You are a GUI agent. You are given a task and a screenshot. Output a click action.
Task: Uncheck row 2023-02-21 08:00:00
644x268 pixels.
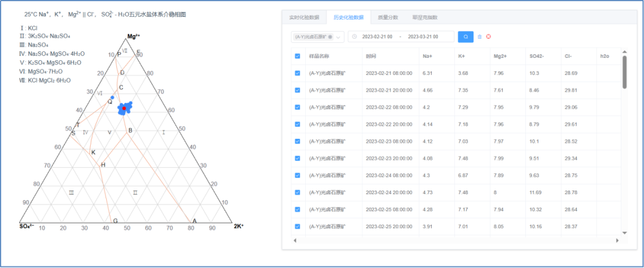(298, 73)
